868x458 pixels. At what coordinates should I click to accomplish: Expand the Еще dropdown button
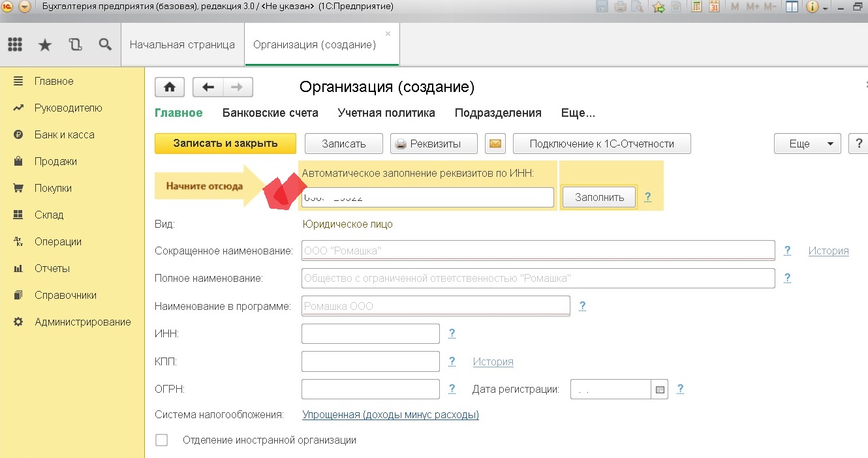point(807,144)
